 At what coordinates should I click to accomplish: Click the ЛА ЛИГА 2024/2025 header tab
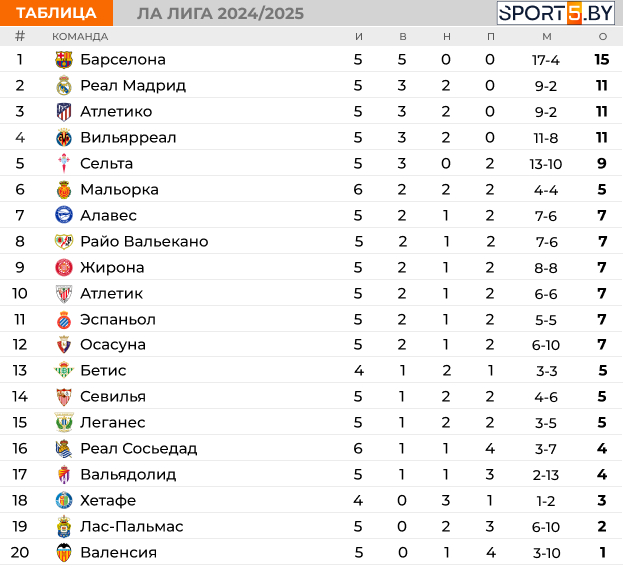[221, 14]
